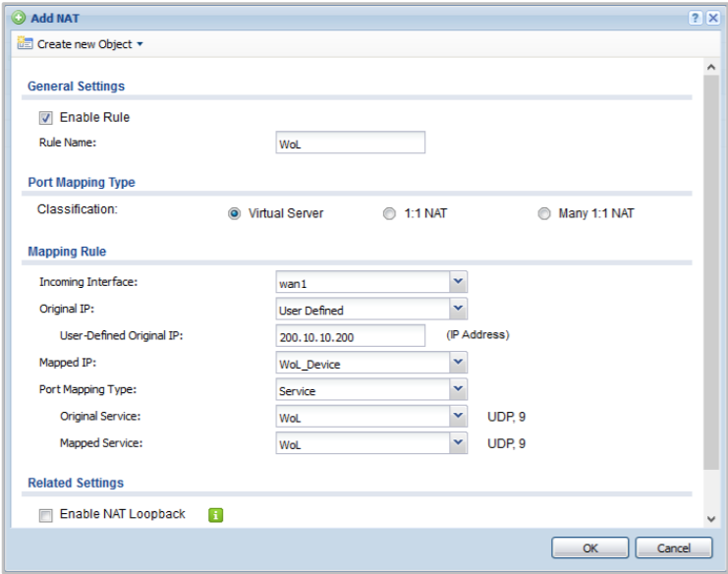Close the Add NAT dialog
The width and height of the screenshot is (728, 574).
(712, 18)
